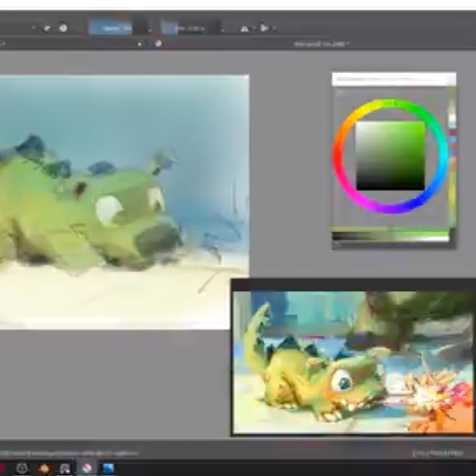The width and height of the screenshot is (476, 476).
Task: Open dropdown arrow beside vertical mirror icon
Action: click(x=274, y=28)
